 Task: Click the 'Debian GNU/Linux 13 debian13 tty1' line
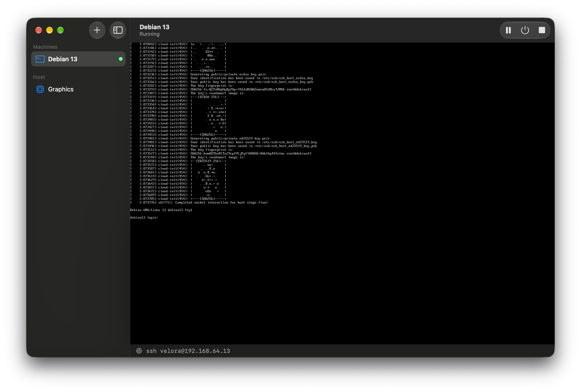[161, 210]
